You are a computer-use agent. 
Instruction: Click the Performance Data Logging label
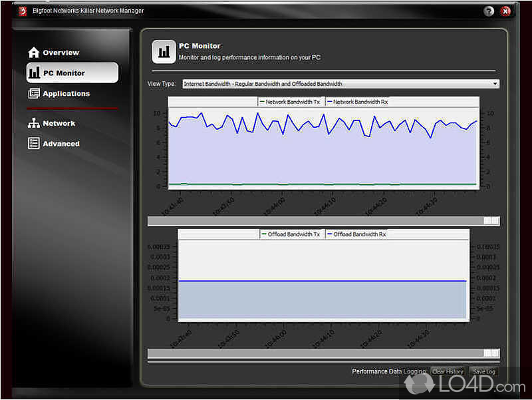pos(389,371)
